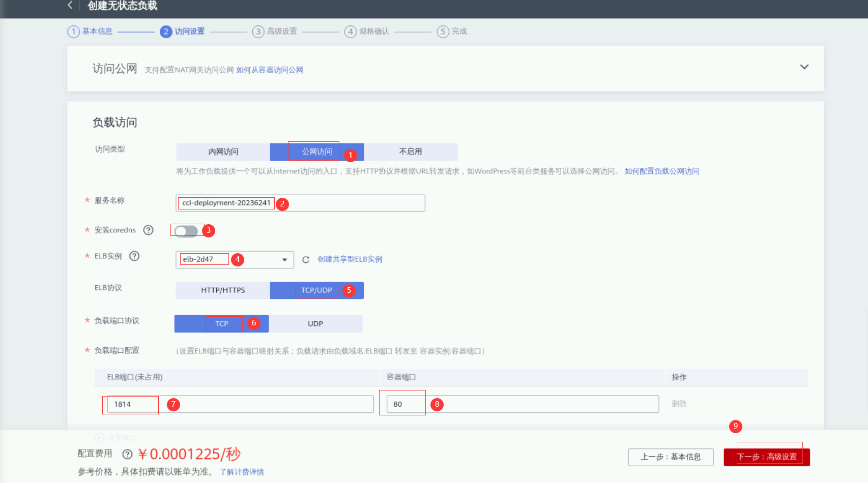Go back using the header arrow

[70, 6]
